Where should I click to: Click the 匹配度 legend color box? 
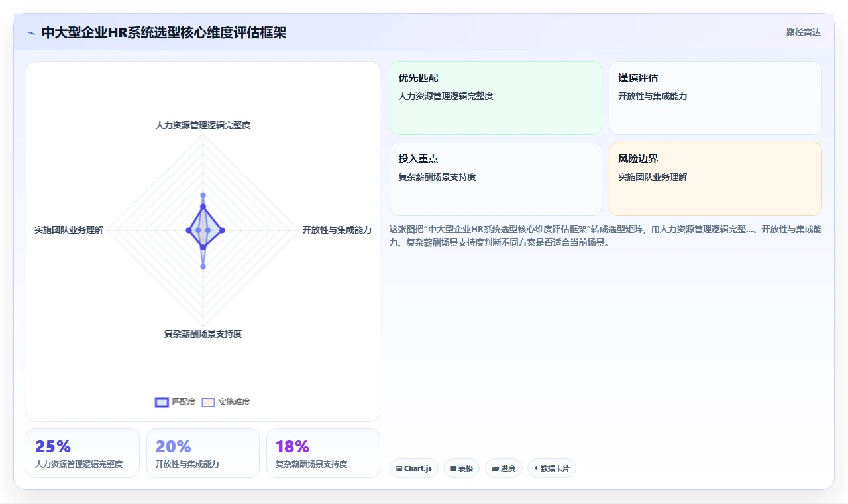(162, 402)
